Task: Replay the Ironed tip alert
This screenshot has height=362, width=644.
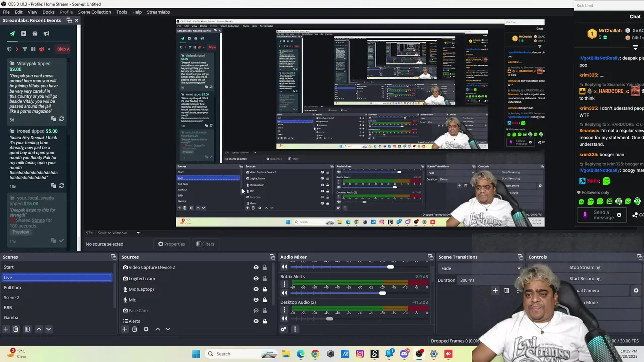Action: pos(61,186)
